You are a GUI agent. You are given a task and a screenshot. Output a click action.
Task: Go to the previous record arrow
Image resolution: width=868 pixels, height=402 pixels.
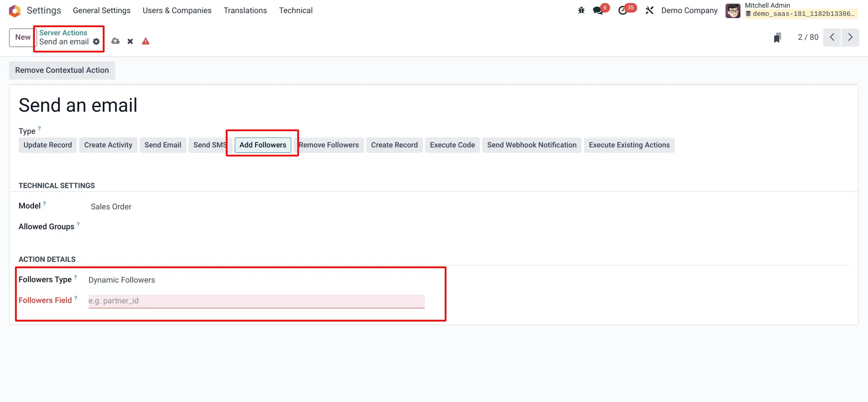click(832, 37)
